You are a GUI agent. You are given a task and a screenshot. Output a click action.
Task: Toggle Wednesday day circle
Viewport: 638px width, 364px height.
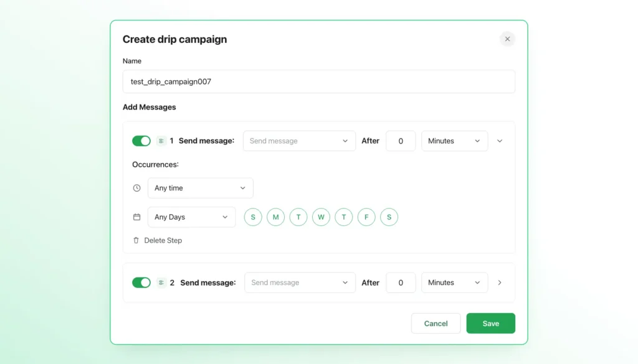(321, 217)
